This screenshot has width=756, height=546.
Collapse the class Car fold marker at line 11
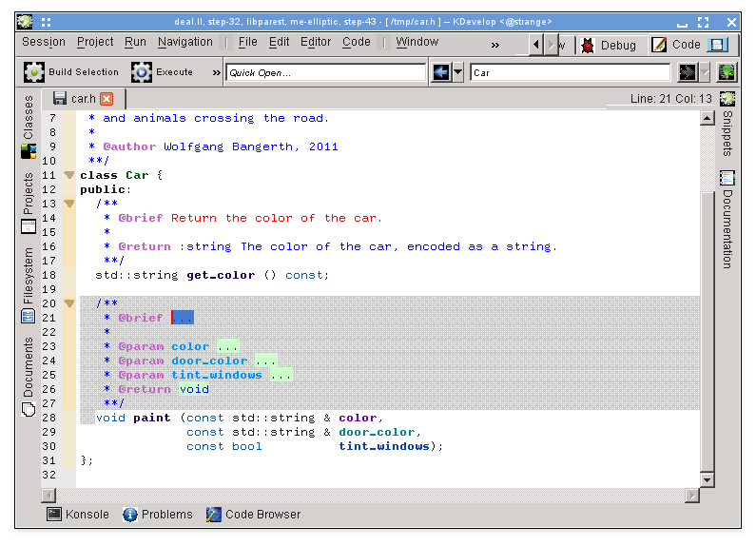tap(69, 175)
